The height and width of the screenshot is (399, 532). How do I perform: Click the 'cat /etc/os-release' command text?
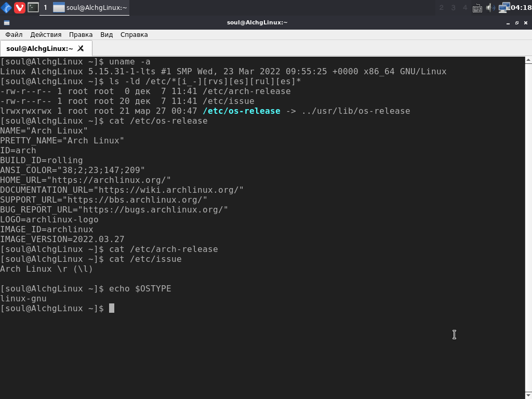[x=158, y=121]
